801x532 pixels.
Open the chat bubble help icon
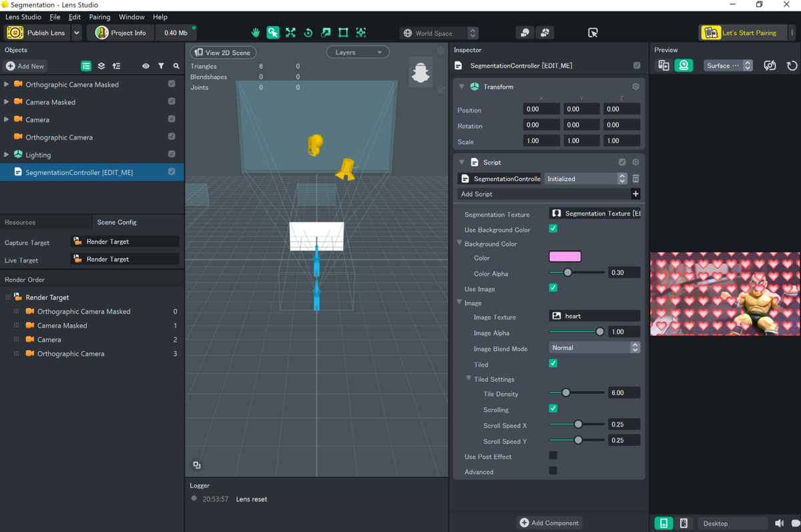coord(525,33)
